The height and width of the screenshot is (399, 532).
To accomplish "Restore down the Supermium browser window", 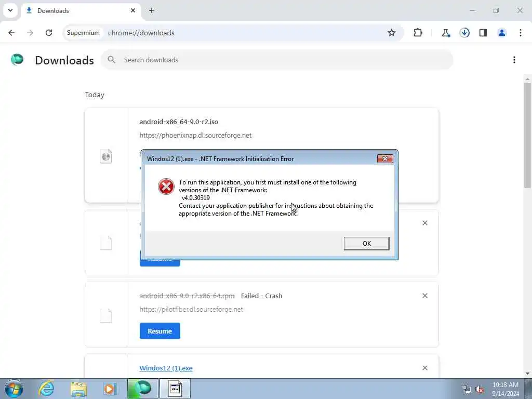I will 496,10.
